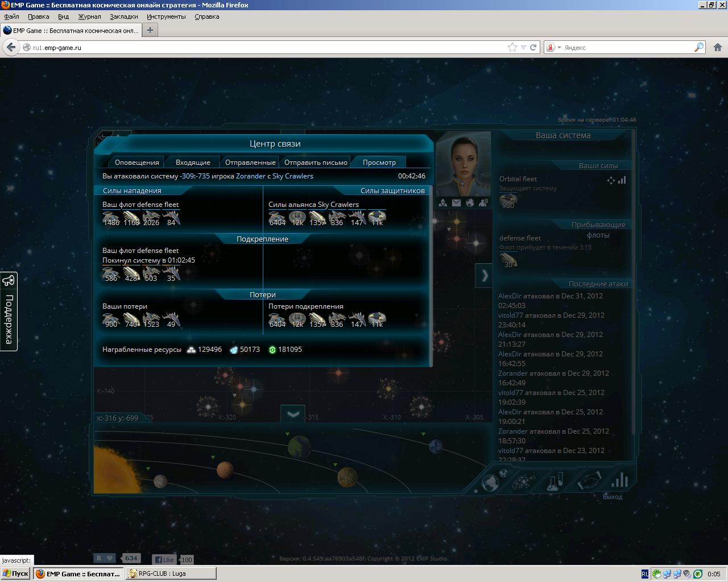Screen dimensions: 728x582
Task: Click the Выход logout link
Action: coord(613,497)
